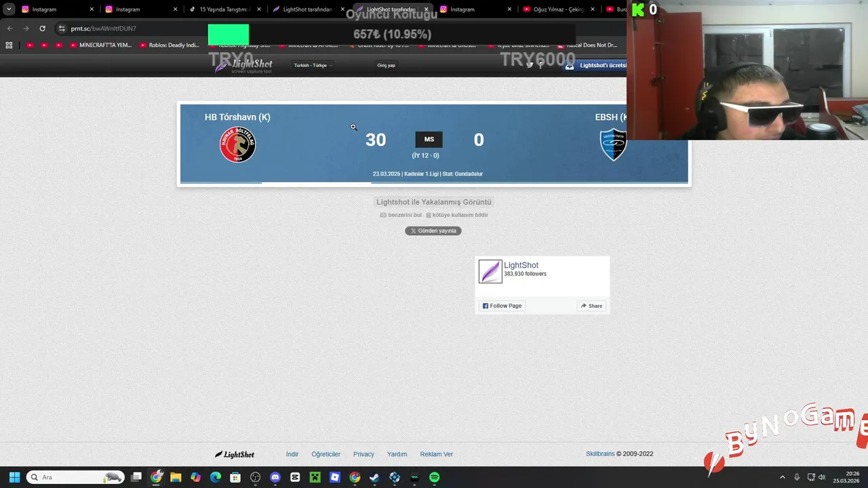This screenshot has height=488, width=868.
Task: Launch Microsoft Edge from the taskbar
Action: [216, 477]
